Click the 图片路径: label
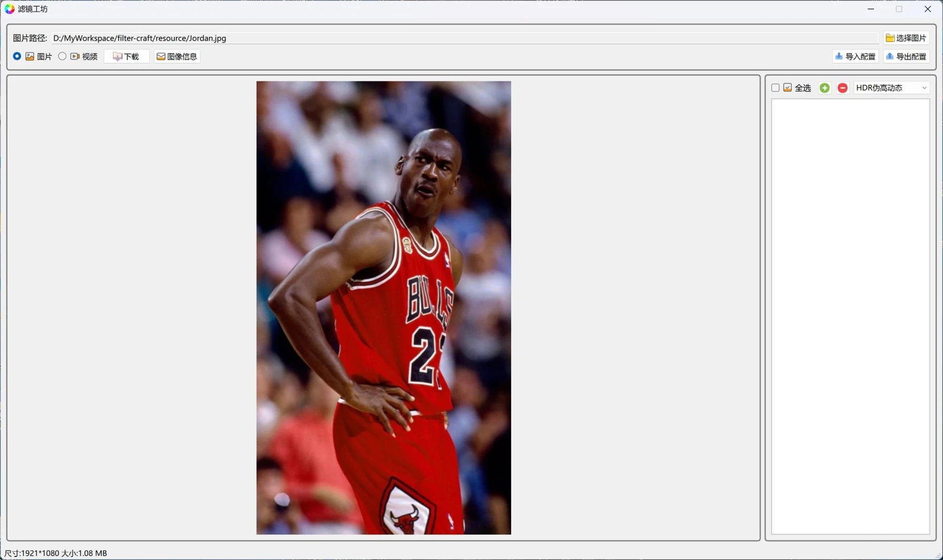This screenshot has width=943, height=560. click(30, 38)
